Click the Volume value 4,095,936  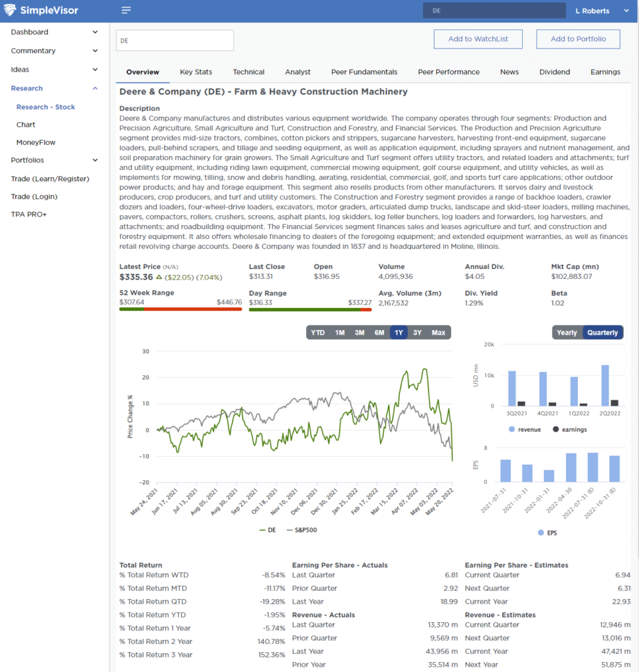396,276
